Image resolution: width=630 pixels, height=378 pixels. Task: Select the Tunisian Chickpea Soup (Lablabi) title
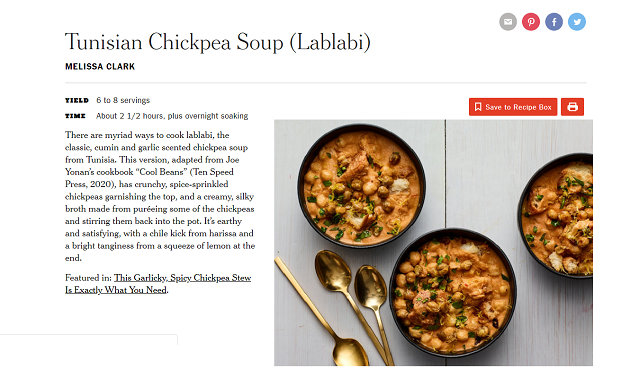coord(218,42)
